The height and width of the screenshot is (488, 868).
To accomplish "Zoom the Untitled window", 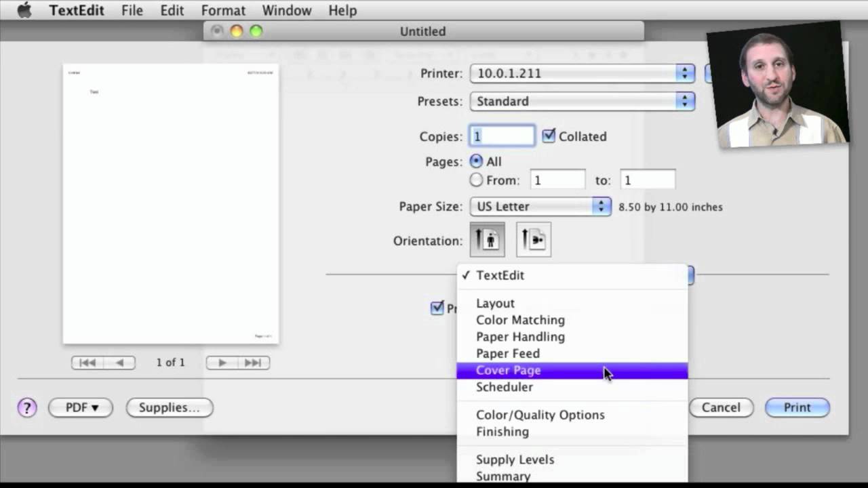I will click(x=256, y=31).
